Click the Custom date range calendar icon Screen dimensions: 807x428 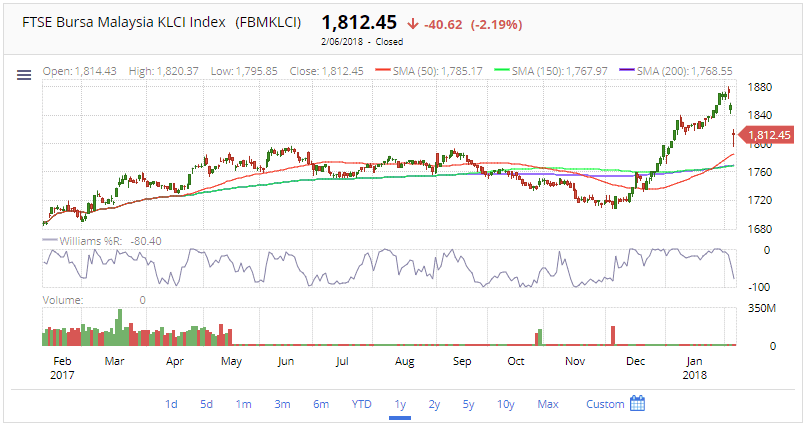tap(637, 404)
